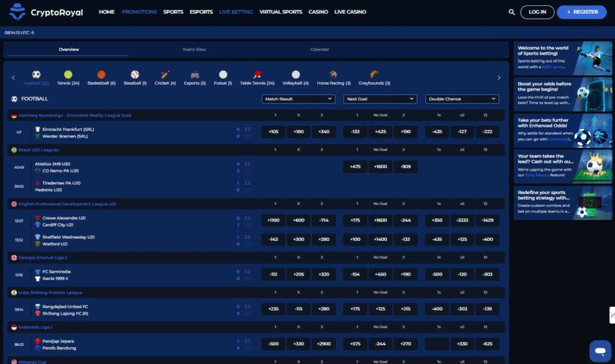This screenshot has width=615, height=364.
Task: Switch to the Overview tab
Action: click(68, 49)
